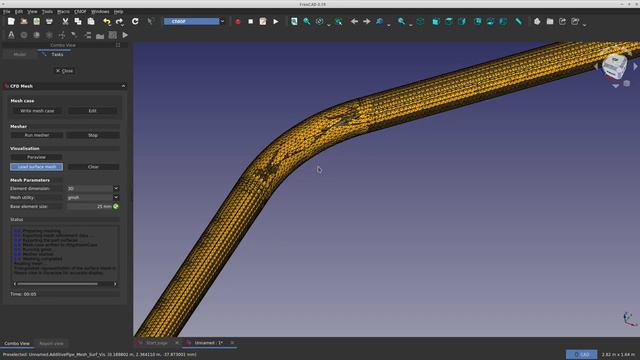Open the Edit menu
Screen dimensions: 640x360
click(19, 11)
